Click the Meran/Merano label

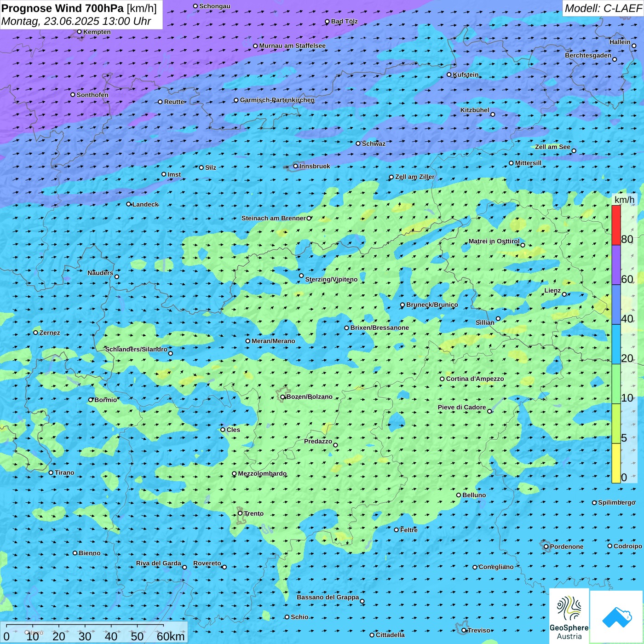point(273,341)
